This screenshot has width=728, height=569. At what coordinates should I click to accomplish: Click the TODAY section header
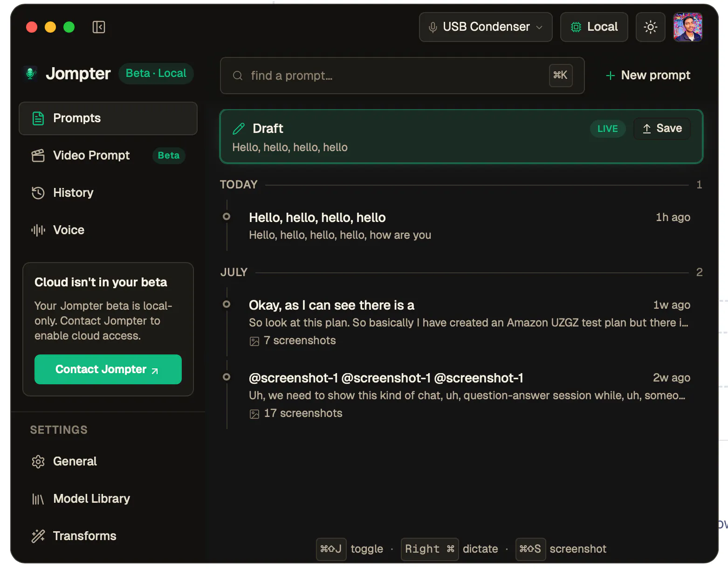(239, 185)
